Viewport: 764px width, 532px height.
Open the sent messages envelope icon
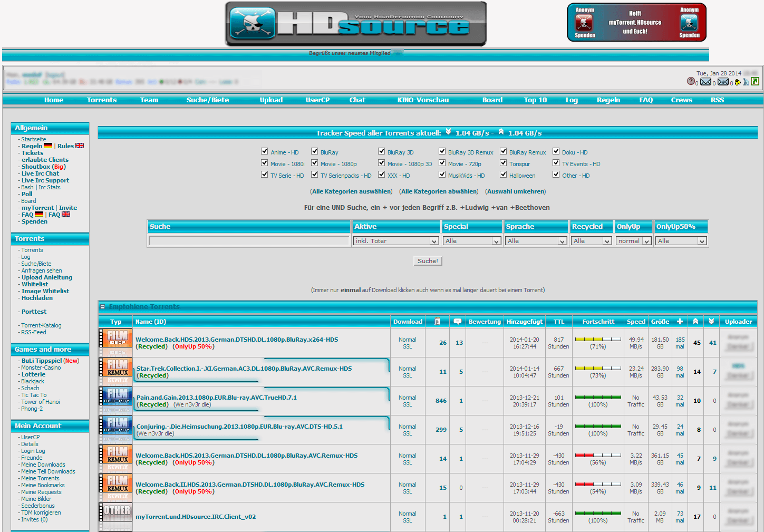pos(723,82)
